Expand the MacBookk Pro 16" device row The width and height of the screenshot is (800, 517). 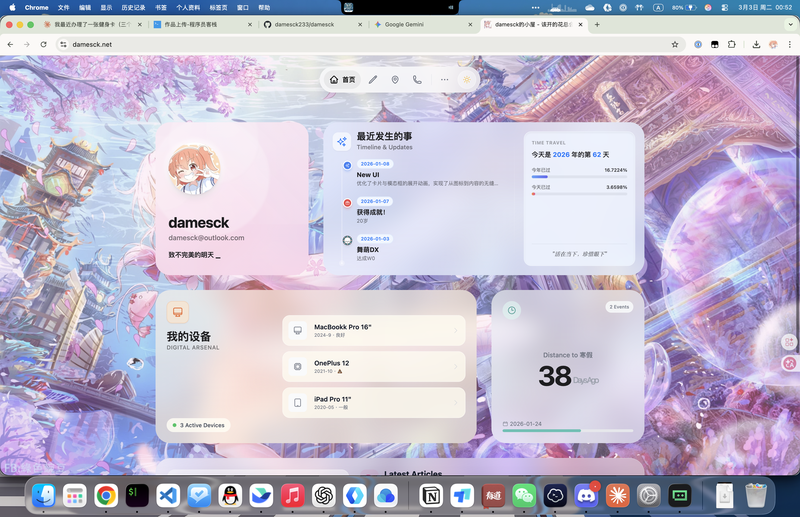[x=374, y=330]
